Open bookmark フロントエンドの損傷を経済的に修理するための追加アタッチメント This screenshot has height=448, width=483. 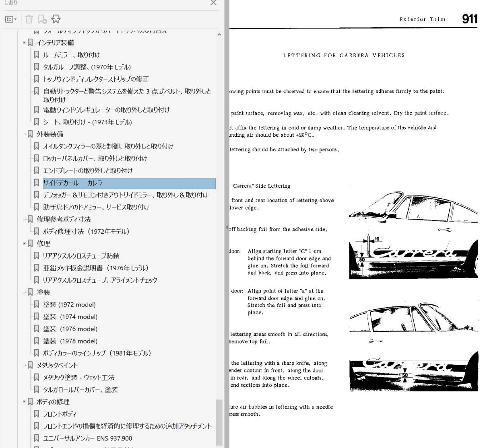click(127, 426)
